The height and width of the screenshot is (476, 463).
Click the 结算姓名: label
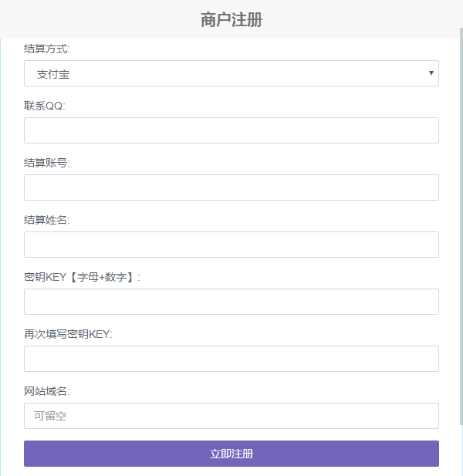pyautogui.click(x=47, y=220)
